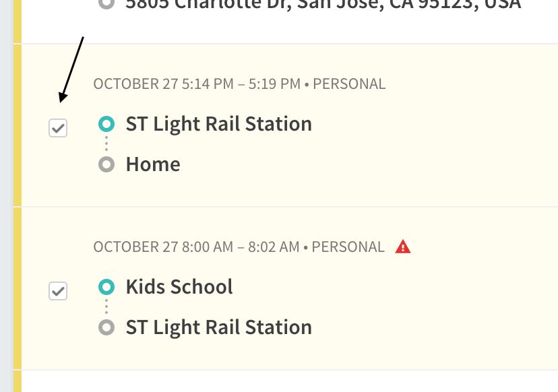558x392 pixels.
Task: Click the red warning triangle icon
Action: point(403,247)
